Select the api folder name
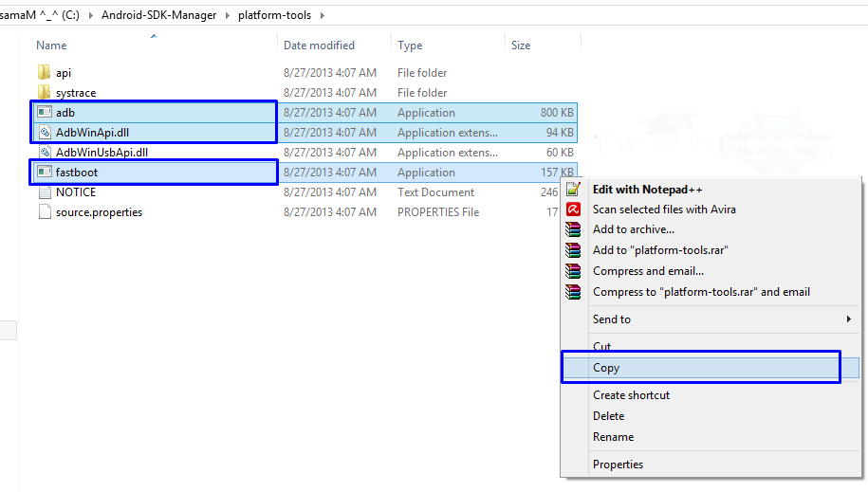The image size is (868, 492). (64, 72)
